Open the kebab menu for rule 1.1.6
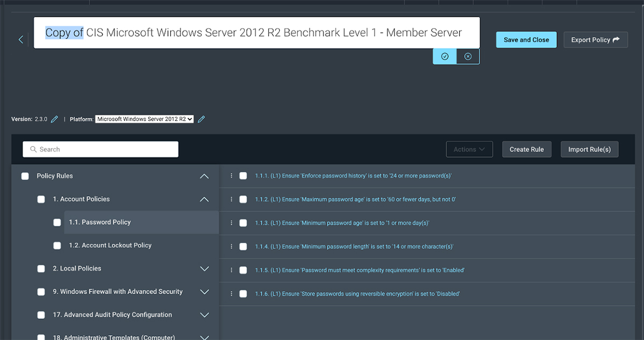 [232, 294]
